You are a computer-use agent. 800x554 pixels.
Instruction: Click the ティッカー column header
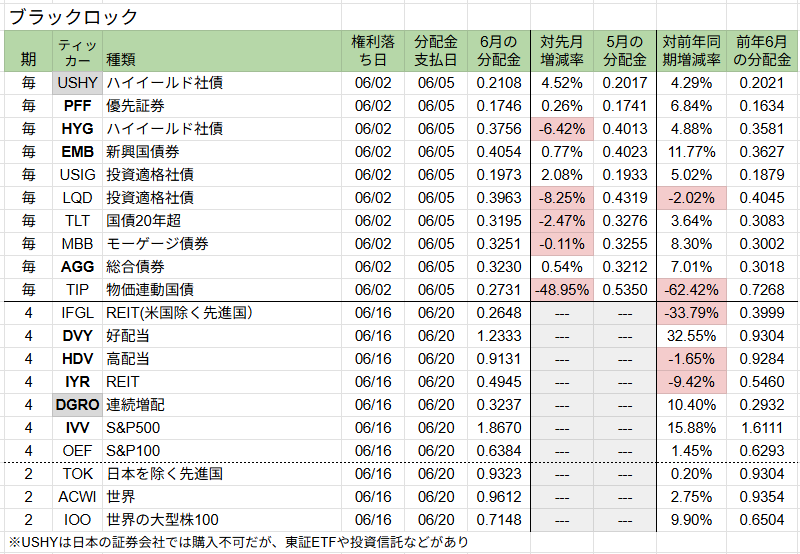point(77,50)
